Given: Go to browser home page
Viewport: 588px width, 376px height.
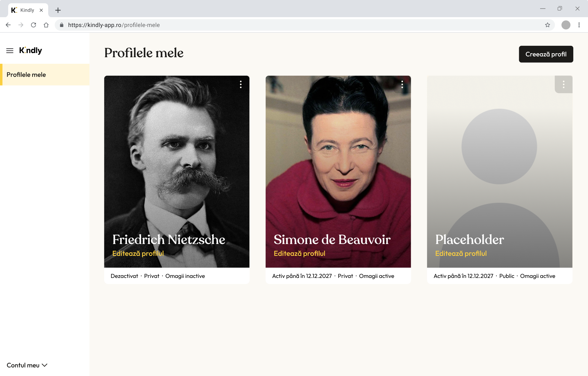Looking at the screenshot, I should 46,25.
